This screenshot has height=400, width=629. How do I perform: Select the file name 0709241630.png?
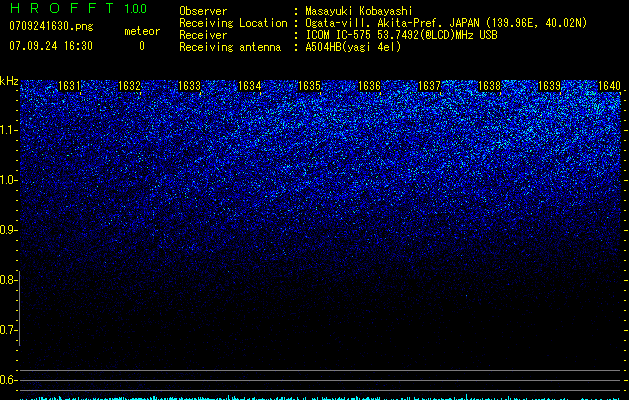click(51, 26)
